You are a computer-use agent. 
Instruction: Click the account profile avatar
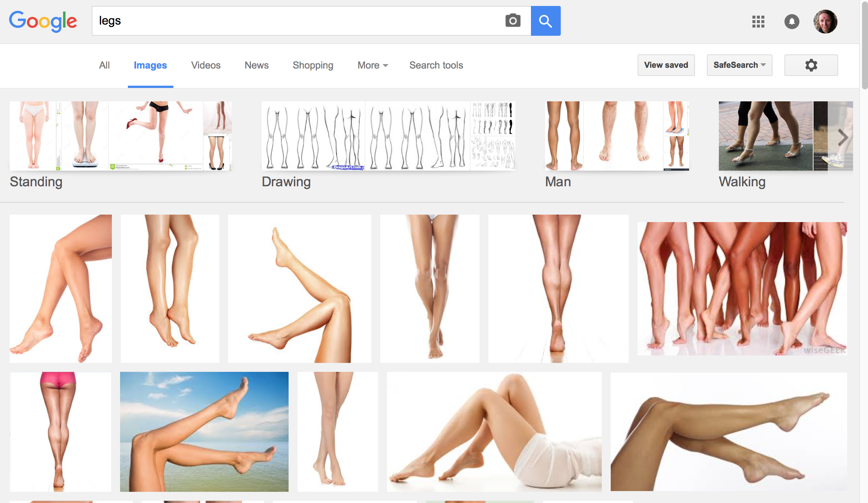coord(825,22)
